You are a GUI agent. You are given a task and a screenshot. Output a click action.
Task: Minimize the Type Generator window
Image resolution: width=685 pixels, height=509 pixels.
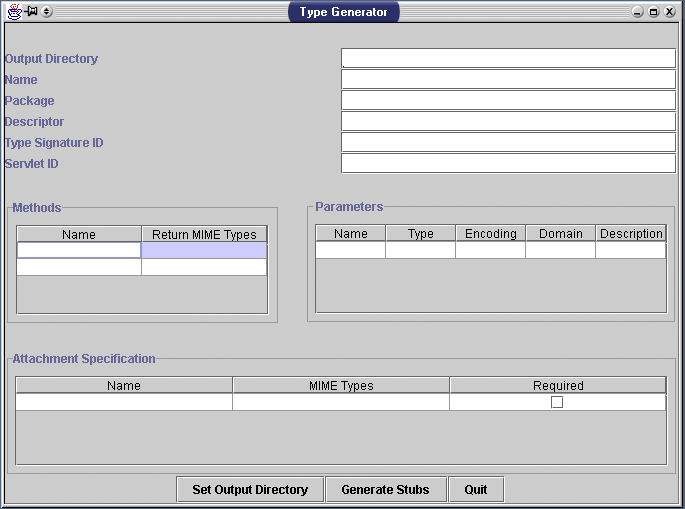637,12
